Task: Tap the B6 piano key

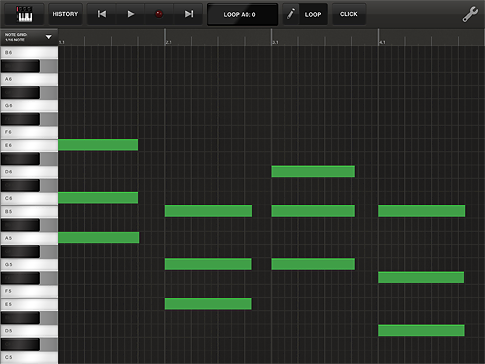Action: click(x=29, y=53)
